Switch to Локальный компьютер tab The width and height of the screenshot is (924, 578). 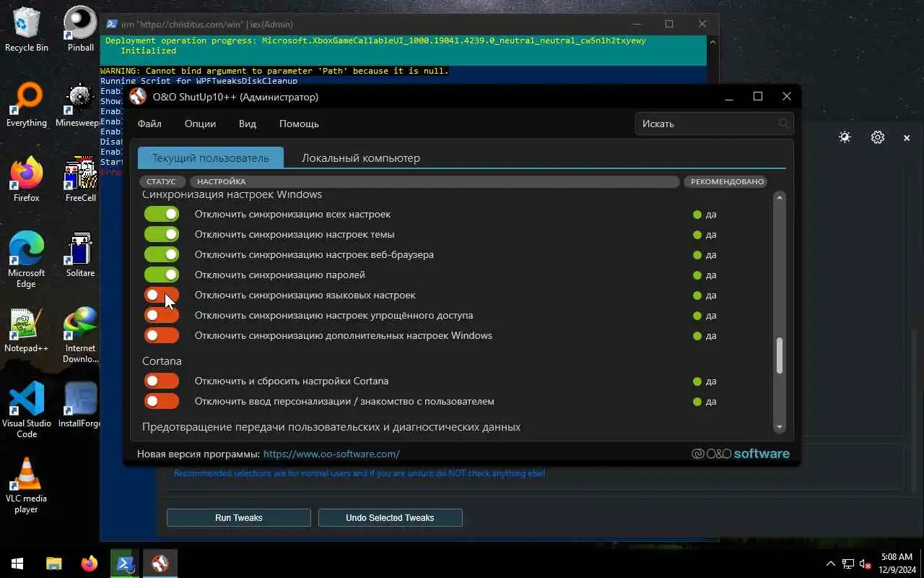pos(361,158)
